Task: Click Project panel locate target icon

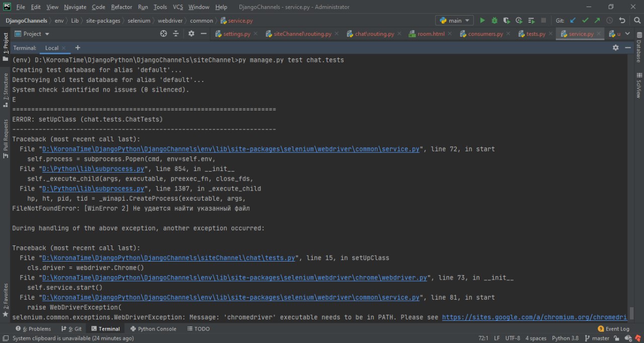Action: click(x=164, y=34)
